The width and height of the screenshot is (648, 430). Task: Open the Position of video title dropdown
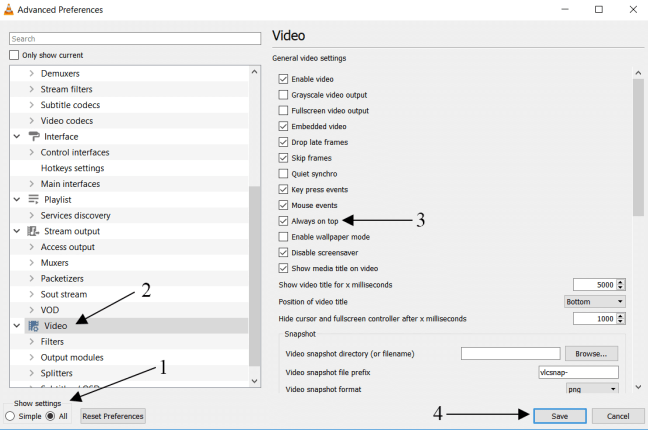(595, 301)
